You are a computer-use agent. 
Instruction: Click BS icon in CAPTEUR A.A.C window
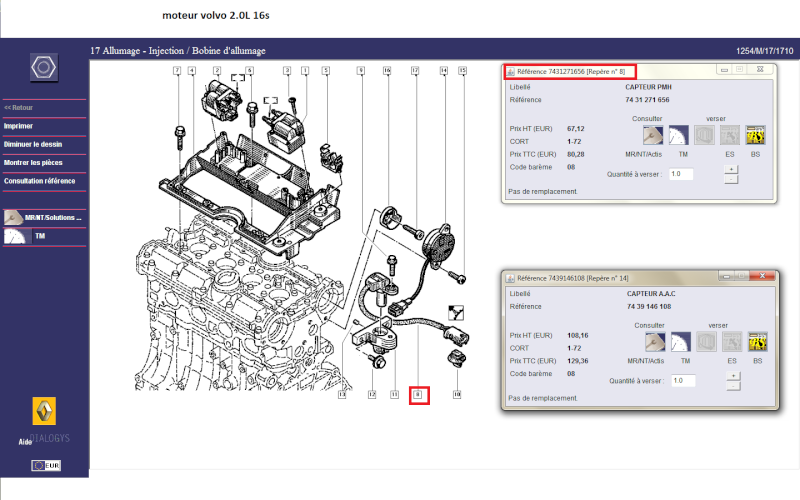pyautogui.click(x=758, y=342)
